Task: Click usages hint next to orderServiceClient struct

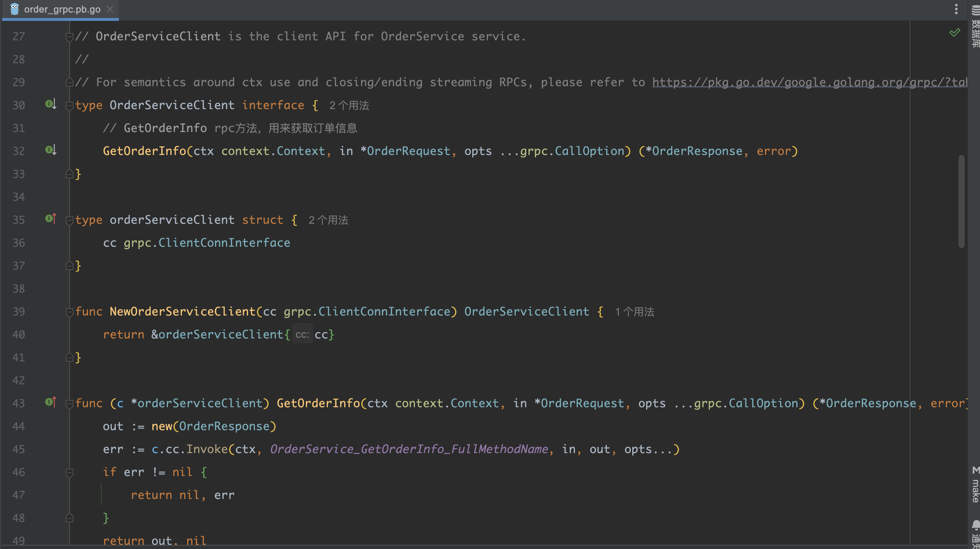Action: (328, 220)
